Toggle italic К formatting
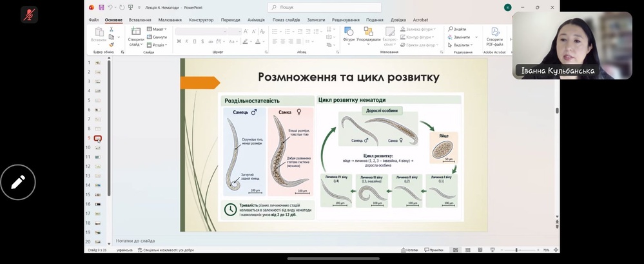 click(x=187, y=41)
